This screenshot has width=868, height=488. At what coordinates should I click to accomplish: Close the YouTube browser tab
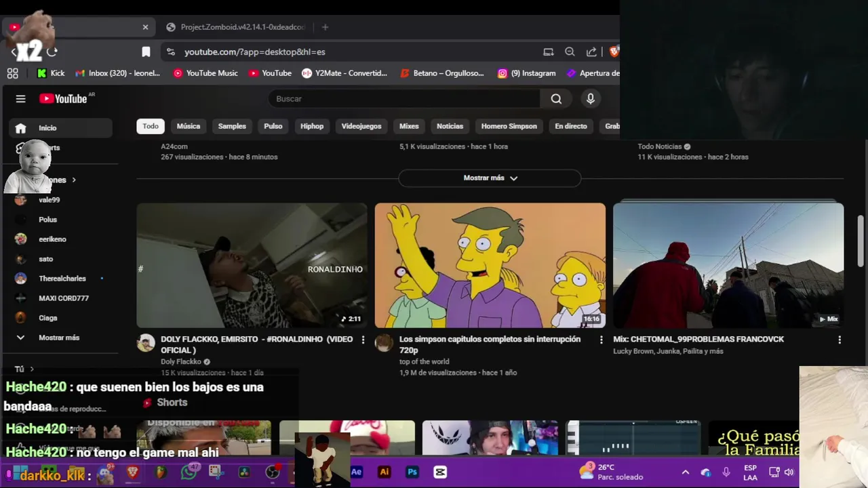[x=145, y=27]
